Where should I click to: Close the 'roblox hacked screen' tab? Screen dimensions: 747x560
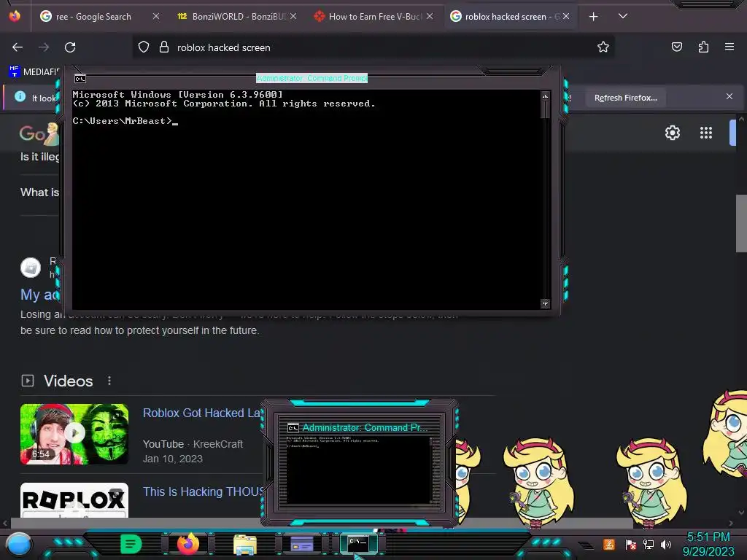(x=566, y=17)
